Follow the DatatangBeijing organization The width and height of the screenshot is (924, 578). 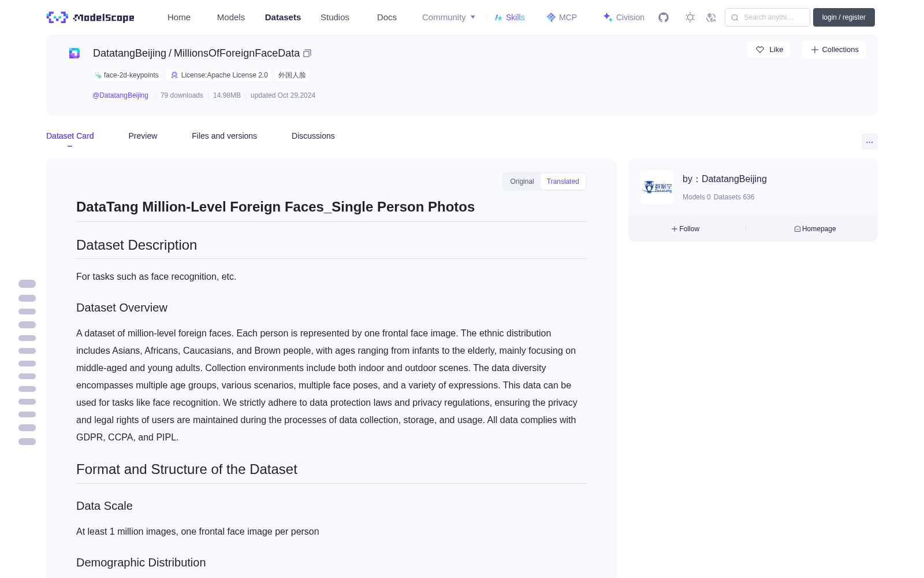tap(685, 229)
